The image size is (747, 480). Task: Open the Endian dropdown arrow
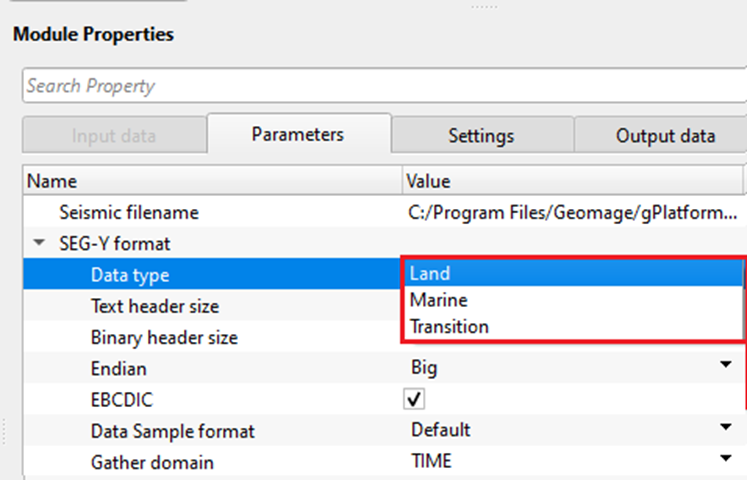coord(726,366)
